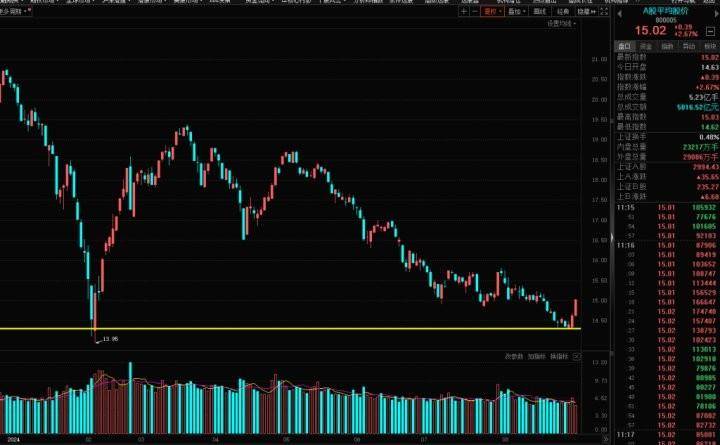720x445 pixels.
Task: Click the 隐藏 hide side panel button
Action: pos(586,11)
